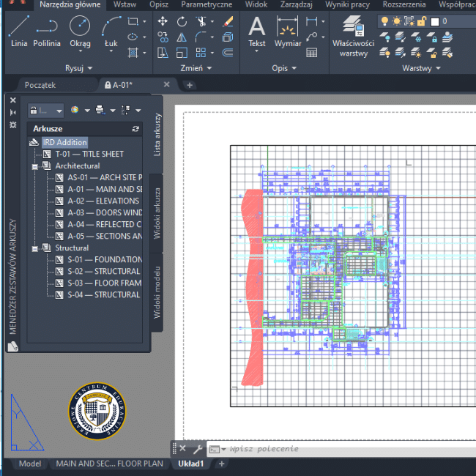Select the Scale tool icon
476x476 pixels.
click(x=182, y=53)
